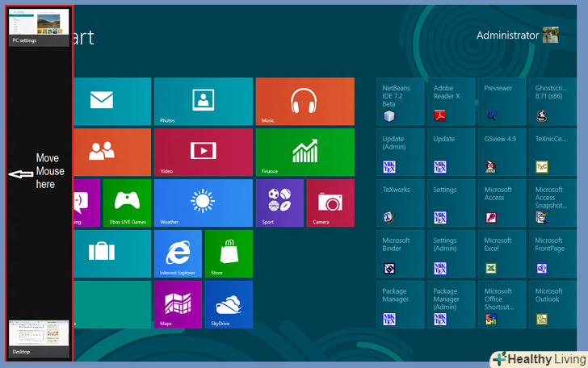Open the People tile
588x368 pixels.
point(111,152)
